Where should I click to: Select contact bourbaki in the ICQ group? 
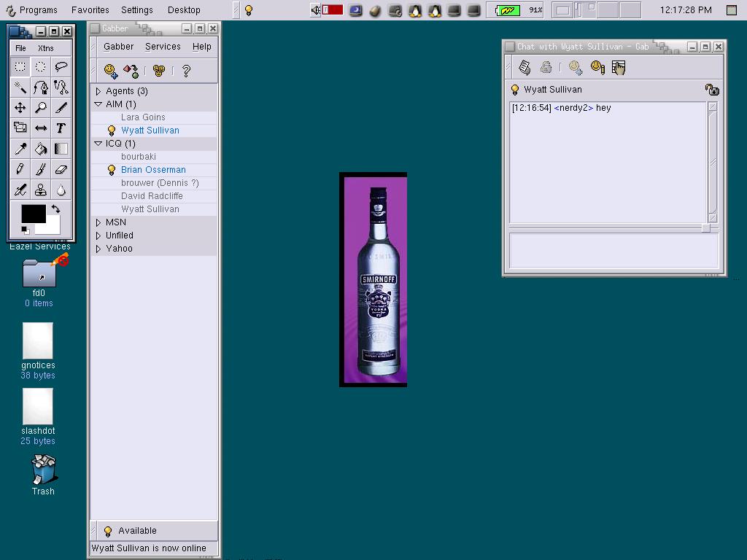tap(153, 157)
